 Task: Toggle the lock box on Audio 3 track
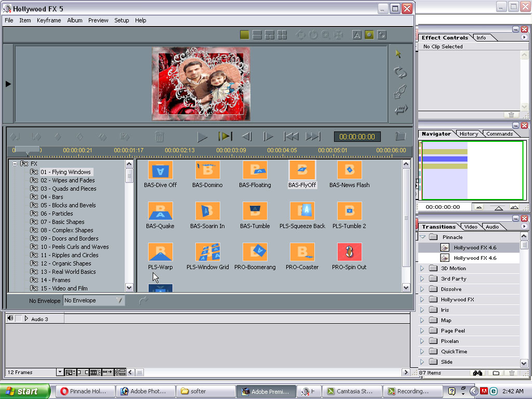coord(18,318)
